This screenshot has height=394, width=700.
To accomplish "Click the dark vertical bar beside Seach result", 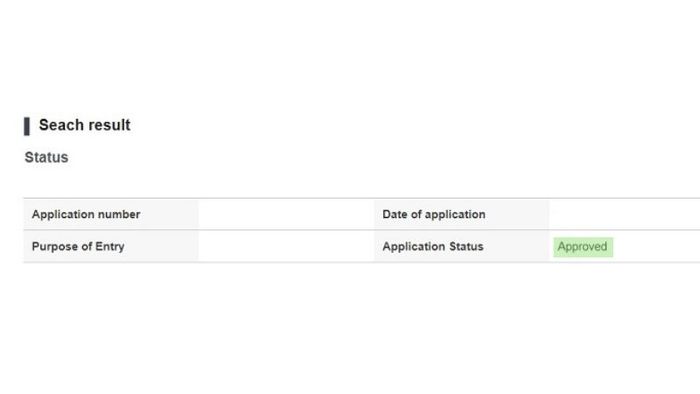I will [x=27, y=126].
